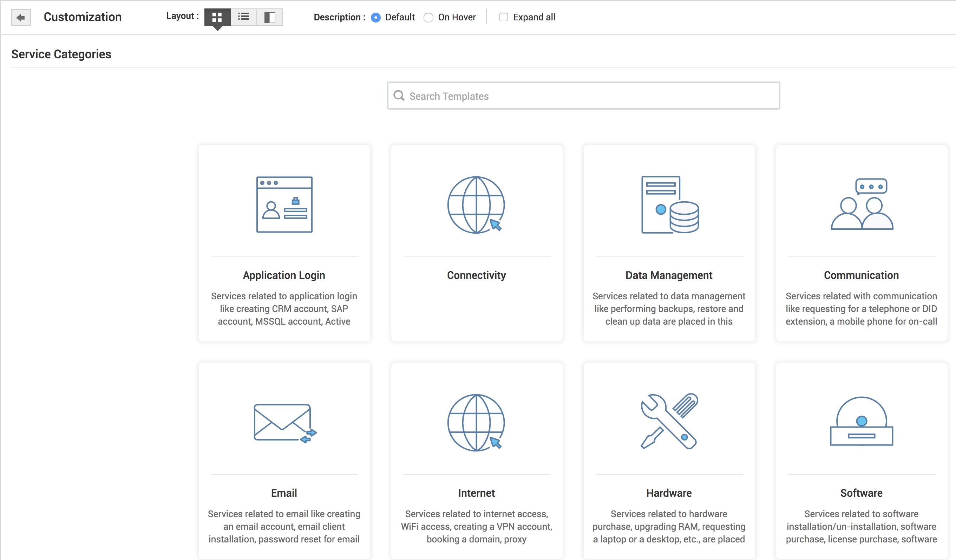Screen dimensions: 956x560
Task: Click inside the Search Templates field
Action: point(531,96)
